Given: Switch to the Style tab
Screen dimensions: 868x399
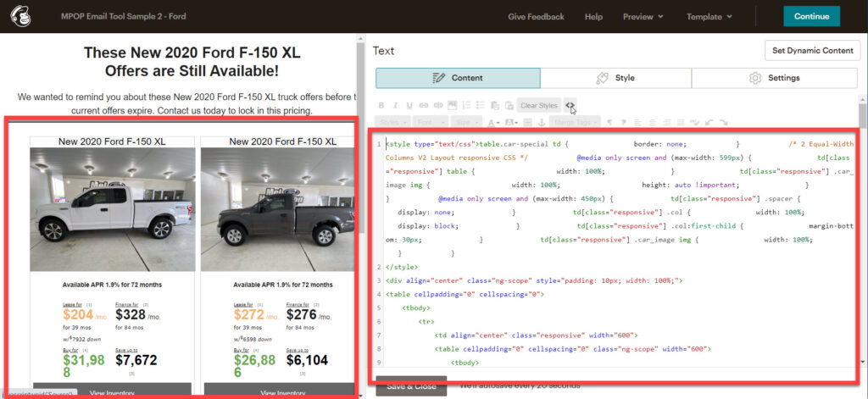Looking at the screenshot, I should click(x=615, y=78).
